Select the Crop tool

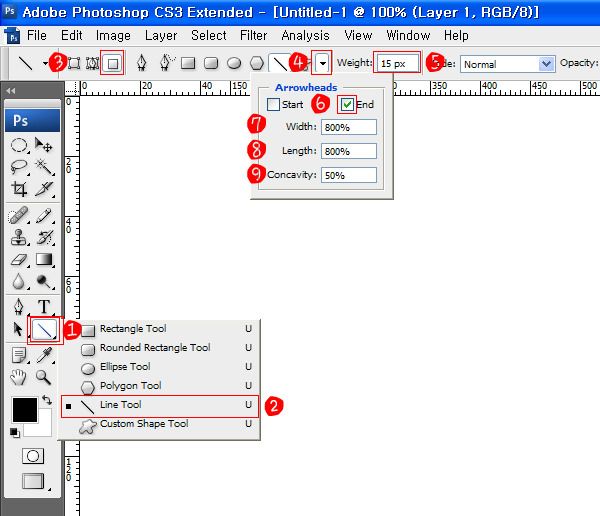tap(19, 189)
